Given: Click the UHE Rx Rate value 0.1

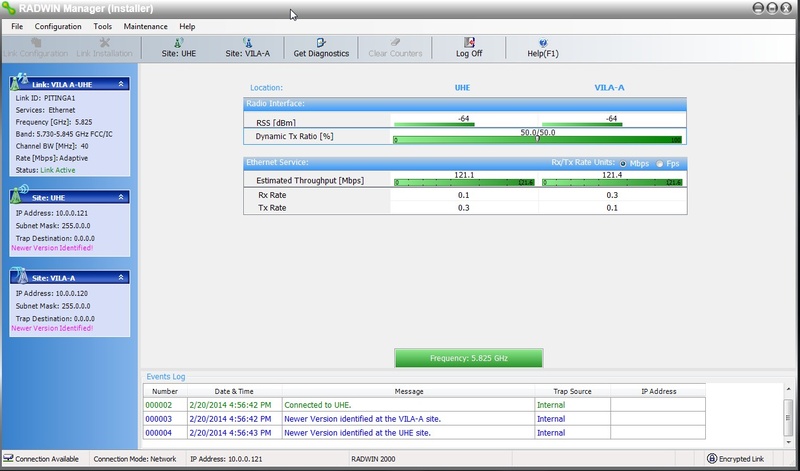Looking at the screenshot, I should tap(463, 195).
